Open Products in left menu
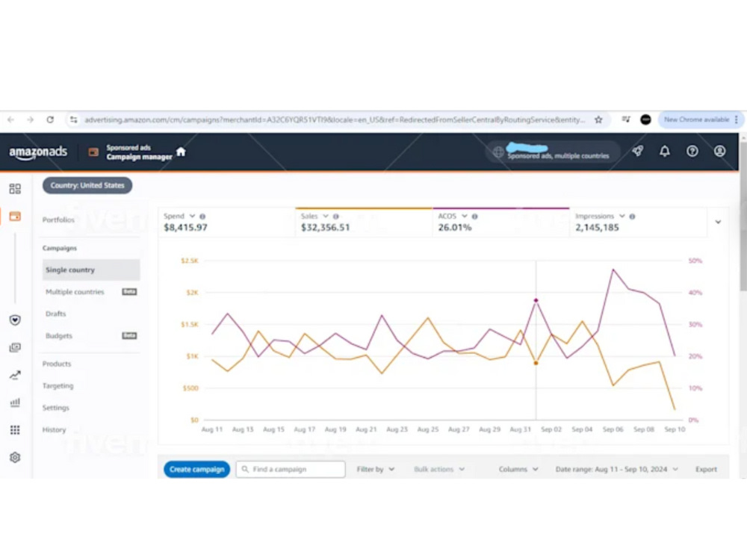Screen dimensions: 747x560 57,364
